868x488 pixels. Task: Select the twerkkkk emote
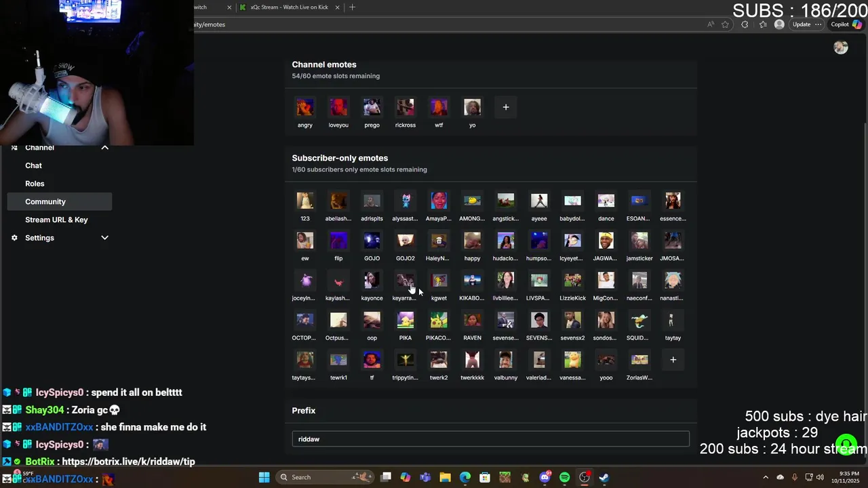[x=473, y=360]
